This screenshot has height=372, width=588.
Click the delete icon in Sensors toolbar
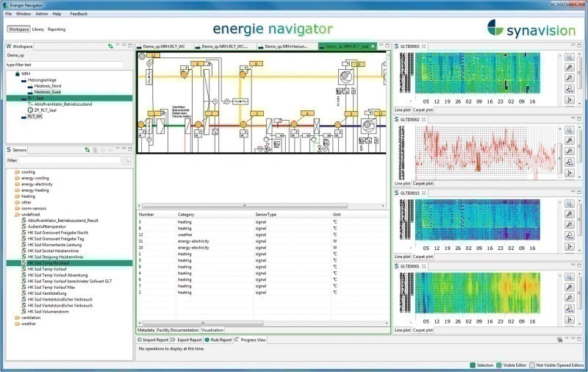tap(96, 150)
